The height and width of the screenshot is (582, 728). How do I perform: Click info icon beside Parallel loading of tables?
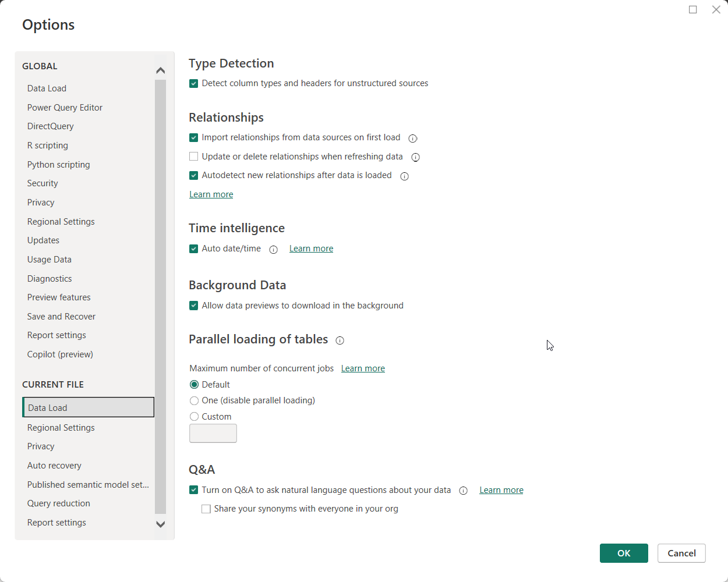click(340, 340)
